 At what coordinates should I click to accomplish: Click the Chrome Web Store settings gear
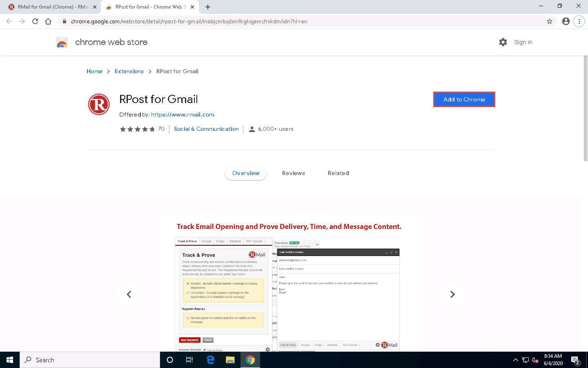(503, 42)
